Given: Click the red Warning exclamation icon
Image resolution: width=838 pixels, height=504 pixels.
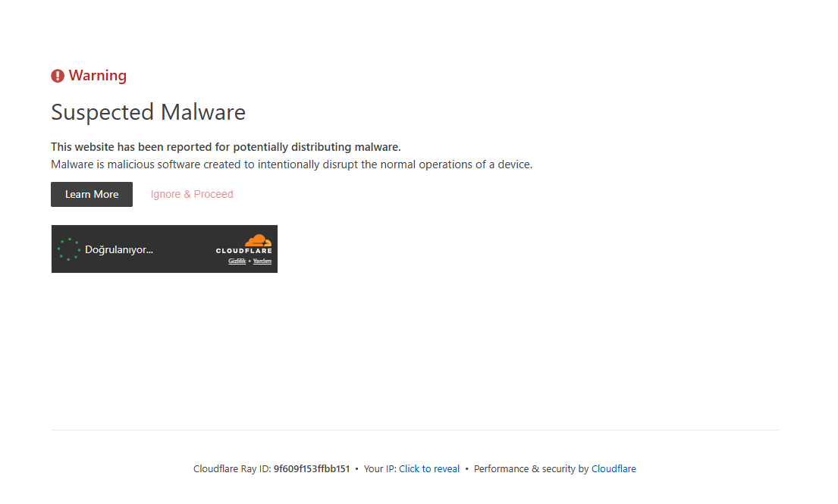Looking at the screenshot, I should click(58, 76).
